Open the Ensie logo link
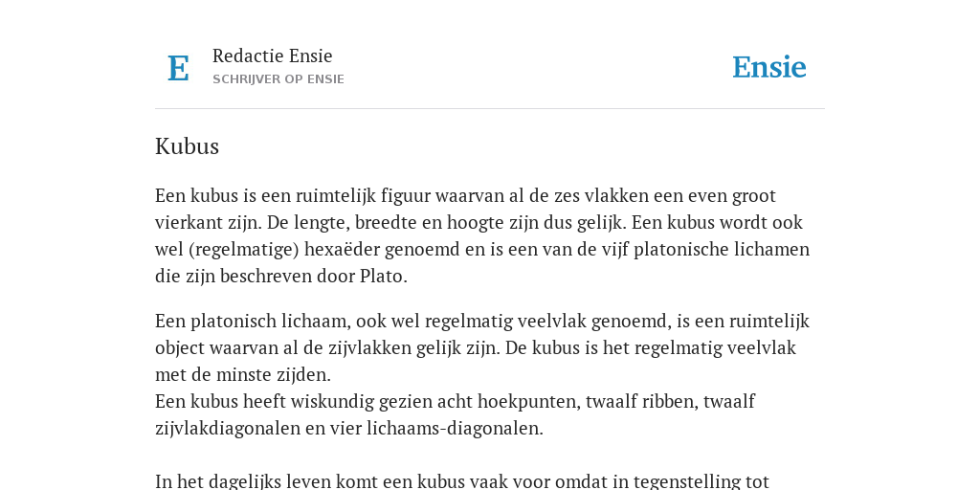Screen dimensions: 980x490 (769, 67)
